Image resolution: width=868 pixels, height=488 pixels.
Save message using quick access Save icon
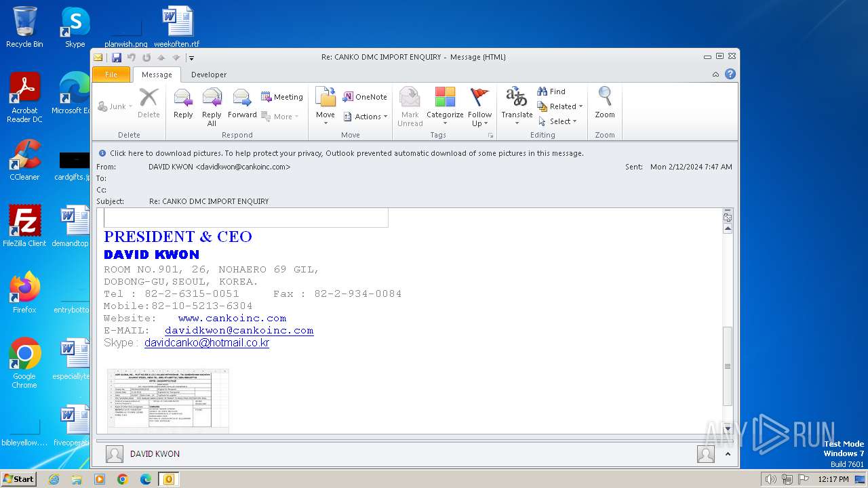pyautogui.click(x=117, y=58)
